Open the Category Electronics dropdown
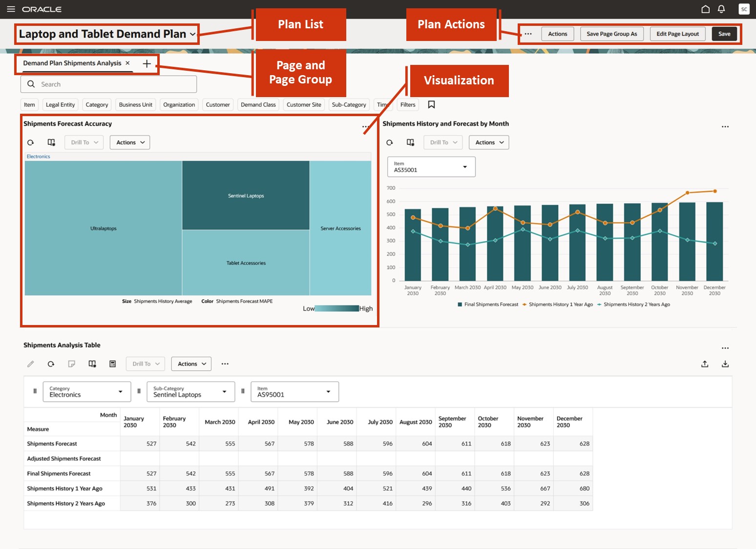 tap(87, 392)
